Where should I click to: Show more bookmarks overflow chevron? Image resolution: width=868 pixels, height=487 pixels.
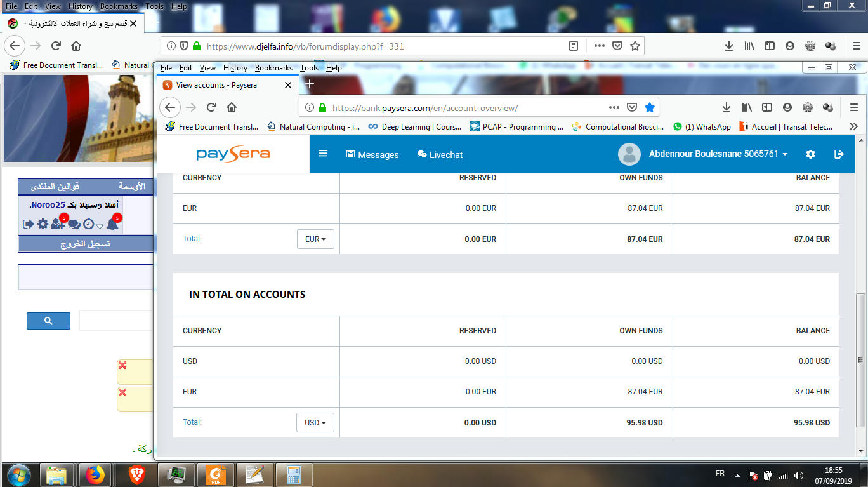pyautogui.click(x=853, y=126)
